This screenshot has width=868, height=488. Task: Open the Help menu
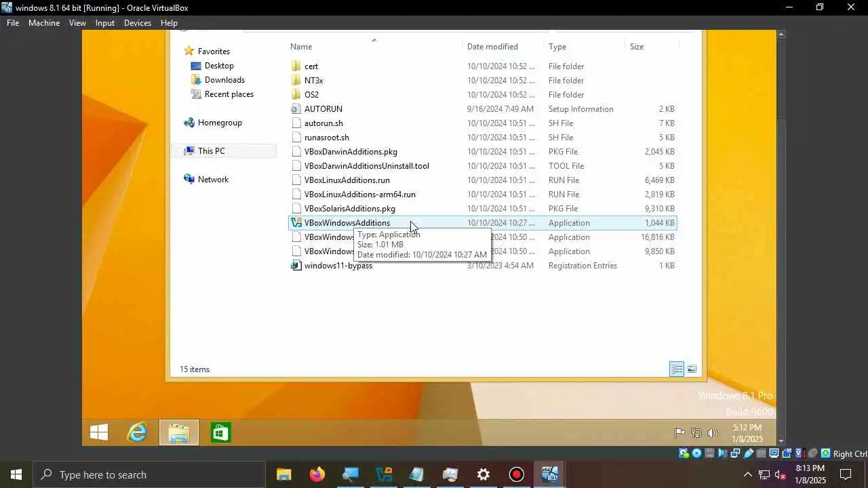pos(169,23)
